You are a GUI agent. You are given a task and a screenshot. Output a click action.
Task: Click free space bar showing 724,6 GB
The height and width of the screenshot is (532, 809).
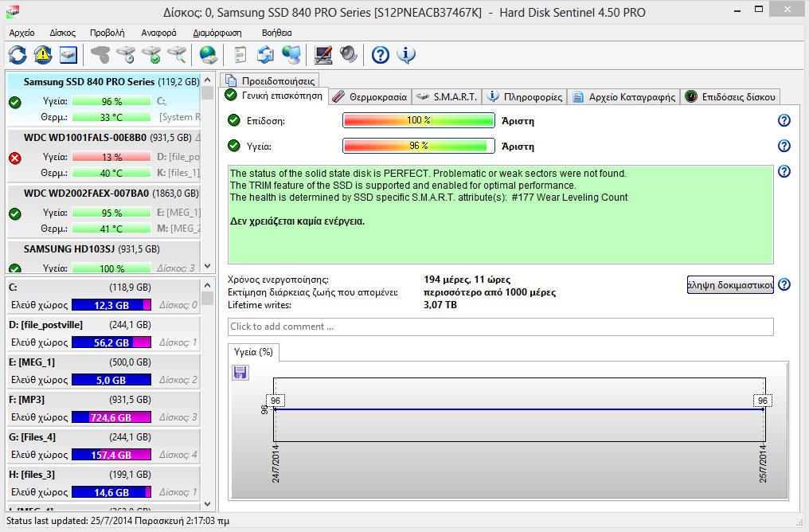point(111,417)
